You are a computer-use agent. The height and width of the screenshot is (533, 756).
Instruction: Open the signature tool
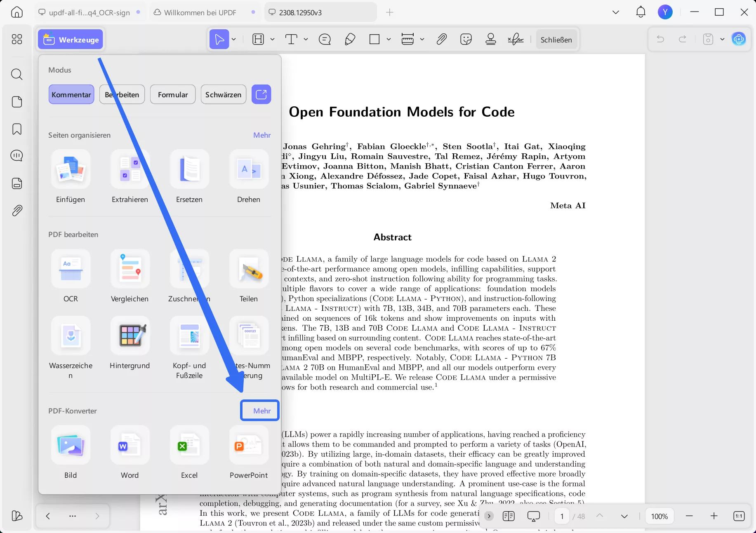pos(516,40)
